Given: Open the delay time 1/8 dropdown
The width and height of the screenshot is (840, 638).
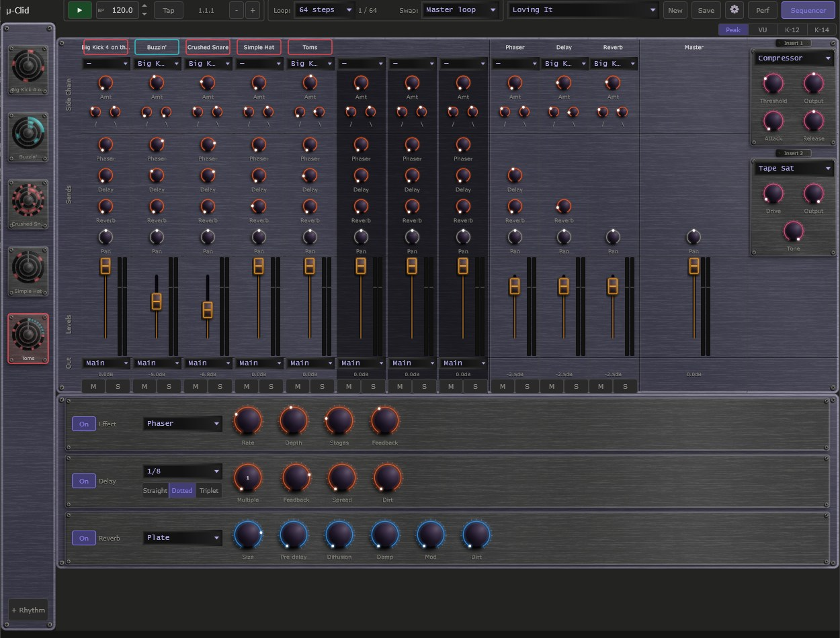Looking at the screenshot, I should tap(183, 471).
